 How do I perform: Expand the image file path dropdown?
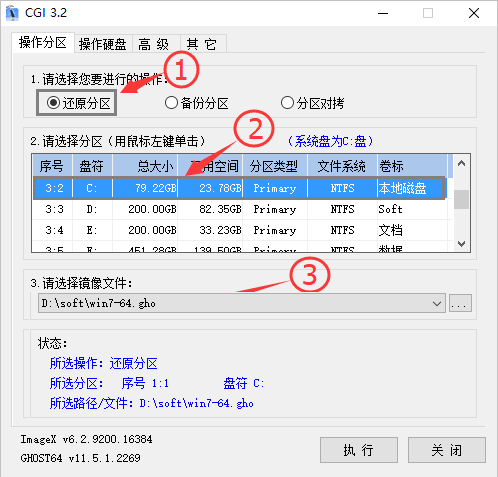tap(437, 303)
